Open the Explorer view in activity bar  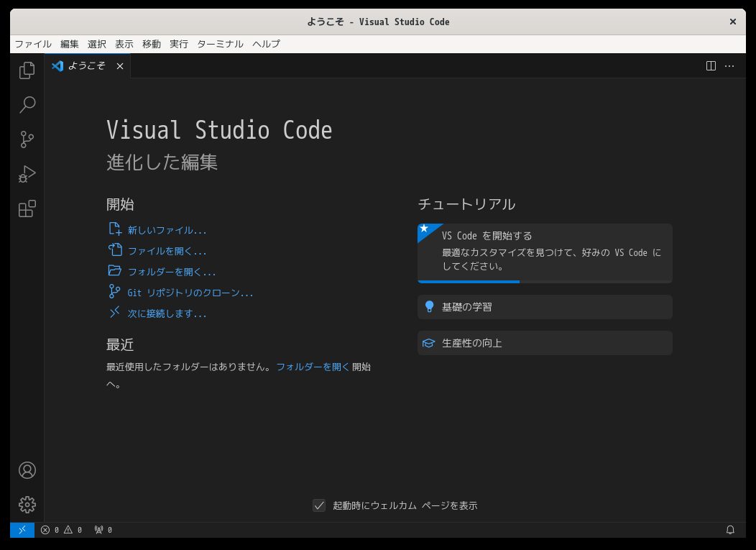27,70
